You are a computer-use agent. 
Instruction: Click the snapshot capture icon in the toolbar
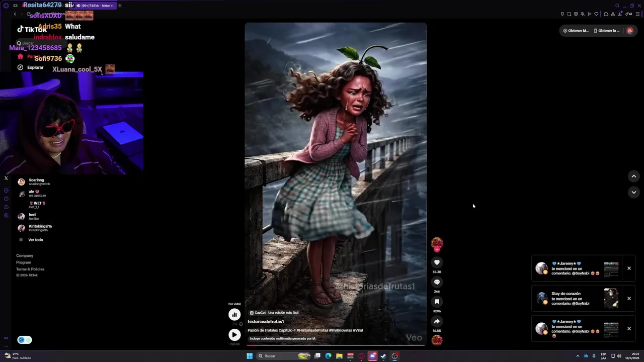tap(569, 14)
